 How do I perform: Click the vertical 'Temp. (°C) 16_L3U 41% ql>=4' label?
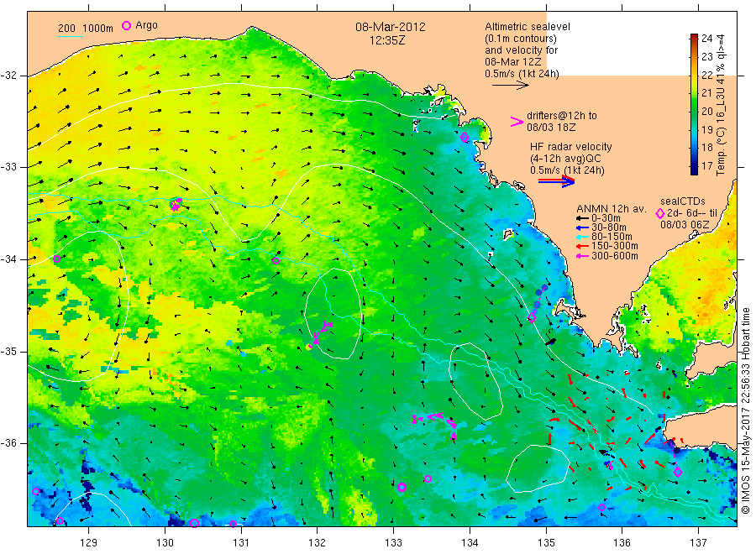(x=721, y=105)
